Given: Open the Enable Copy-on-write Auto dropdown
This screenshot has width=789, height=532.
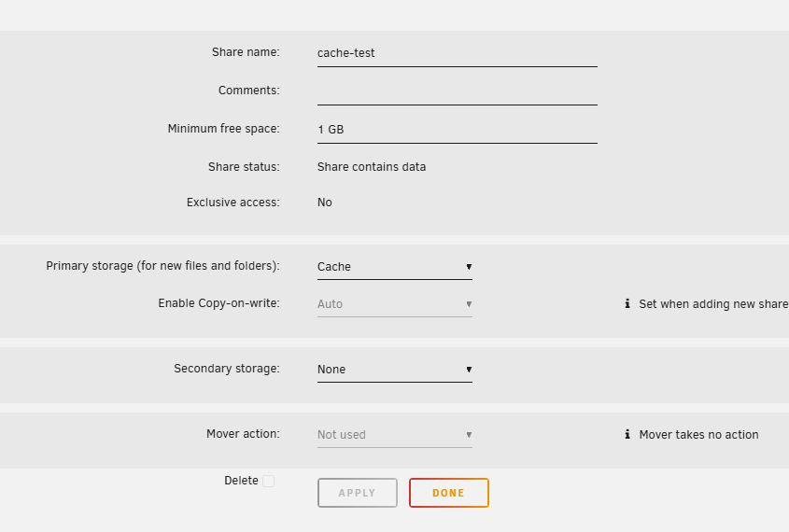Looking at the screenshot, I should point(394,304).
